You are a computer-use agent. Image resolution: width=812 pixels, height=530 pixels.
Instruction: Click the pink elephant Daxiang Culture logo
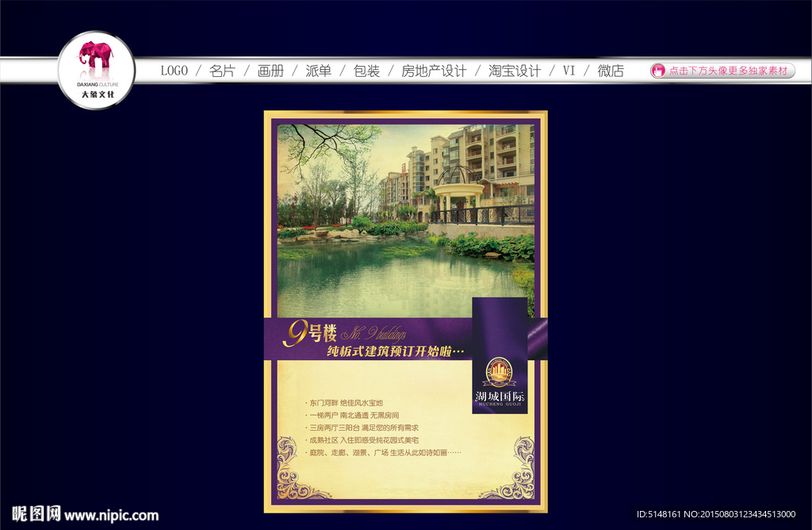click(x=95, y=57)
